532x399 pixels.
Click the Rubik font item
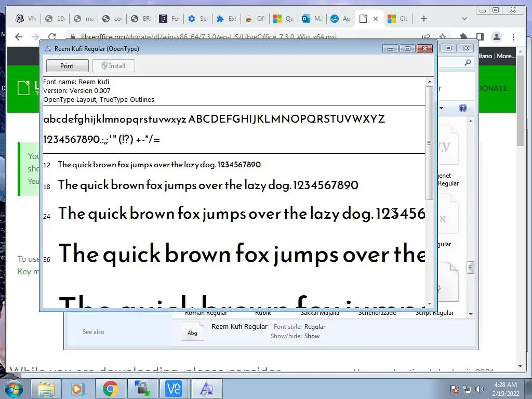click(x=263, y=313)
